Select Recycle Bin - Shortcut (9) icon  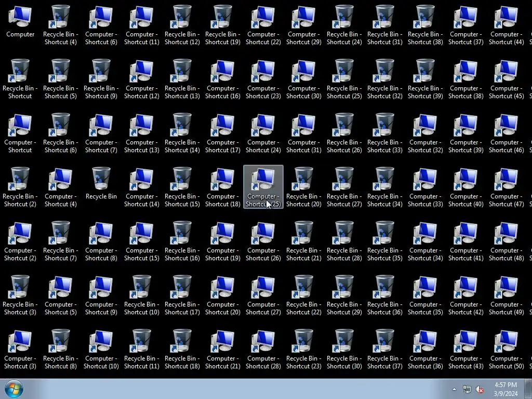coord(101,79)
